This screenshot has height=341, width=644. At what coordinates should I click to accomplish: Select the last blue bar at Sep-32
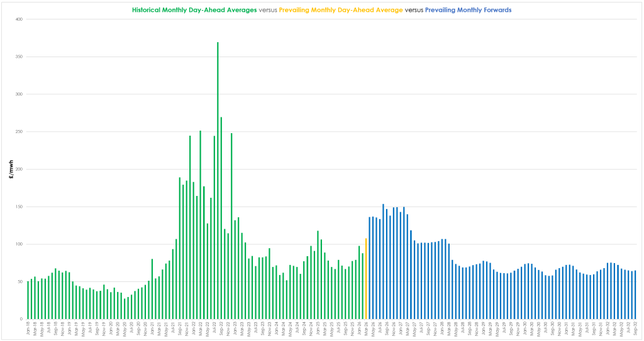[635, 295]
